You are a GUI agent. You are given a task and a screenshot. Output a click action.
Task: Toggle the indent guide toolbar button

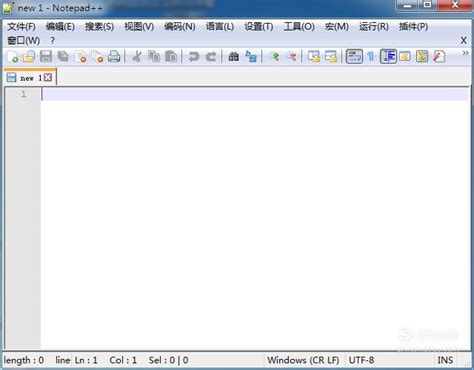(x=388, y=56)
